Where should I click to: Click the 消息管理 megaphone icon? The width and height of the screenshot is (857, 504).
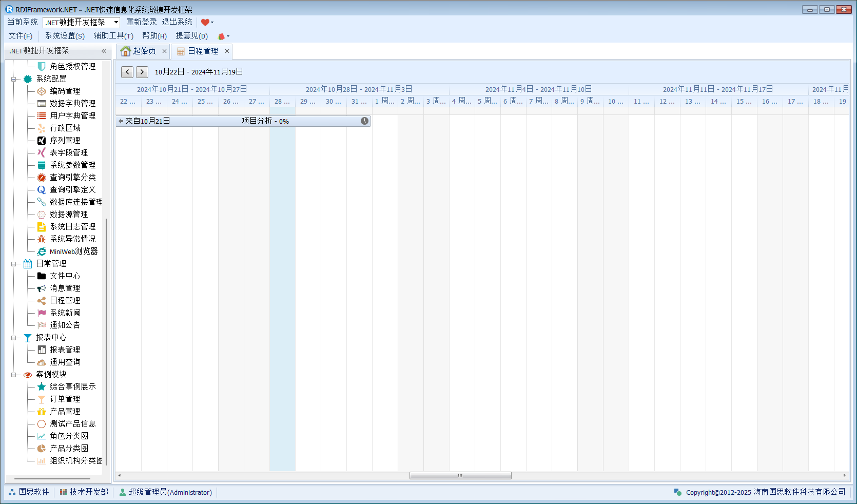pos(42,288)
